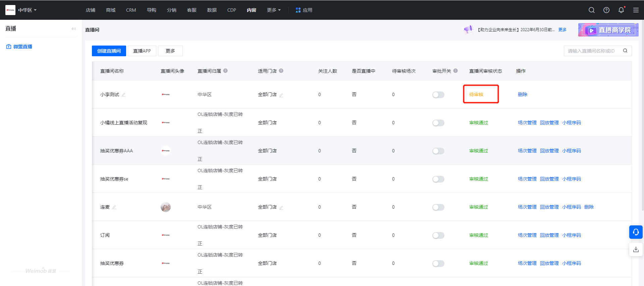
Task: Click the 直播APP button
Action: (142, 51)
